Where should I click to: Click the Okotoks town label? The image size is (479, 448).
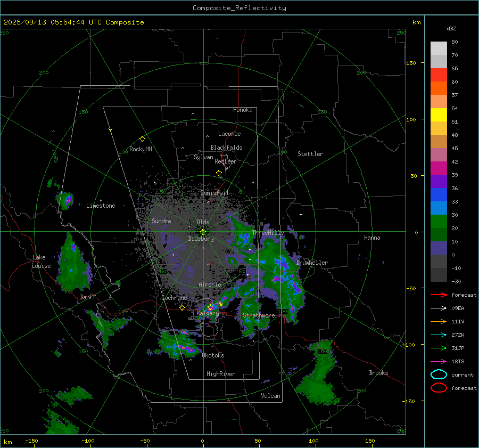click(x=213, y=355)
